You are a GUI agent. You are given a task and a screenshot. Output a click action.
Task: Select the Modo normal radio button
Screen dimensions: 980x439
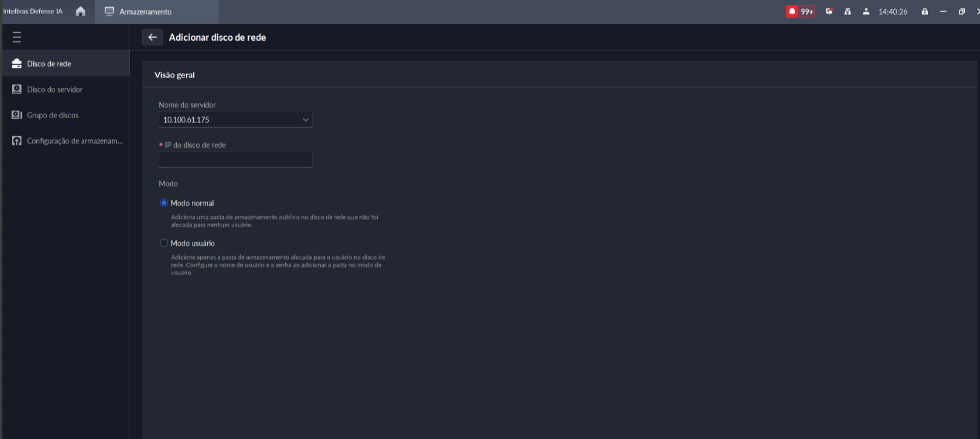pos(163,203)
